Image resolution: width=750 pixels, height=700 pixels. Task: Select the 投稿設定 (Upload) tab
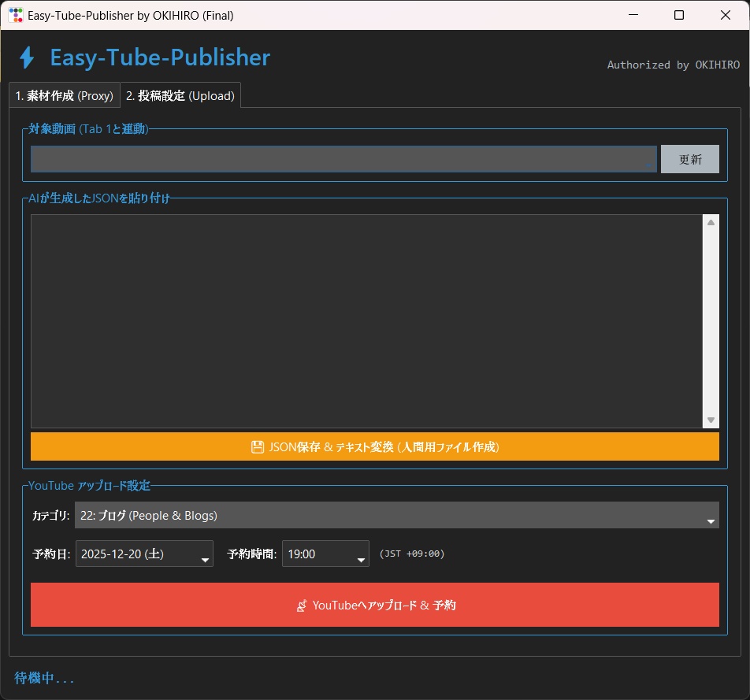pos(180,95)
